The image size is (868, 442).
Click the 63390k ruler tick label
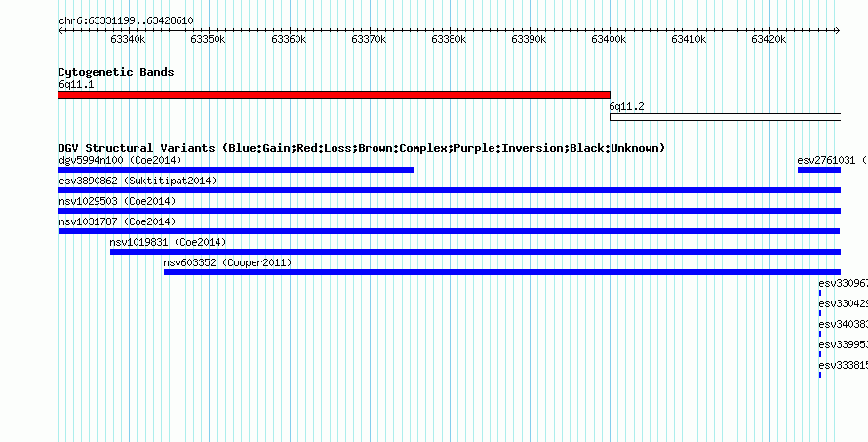[x=530, y=40]
